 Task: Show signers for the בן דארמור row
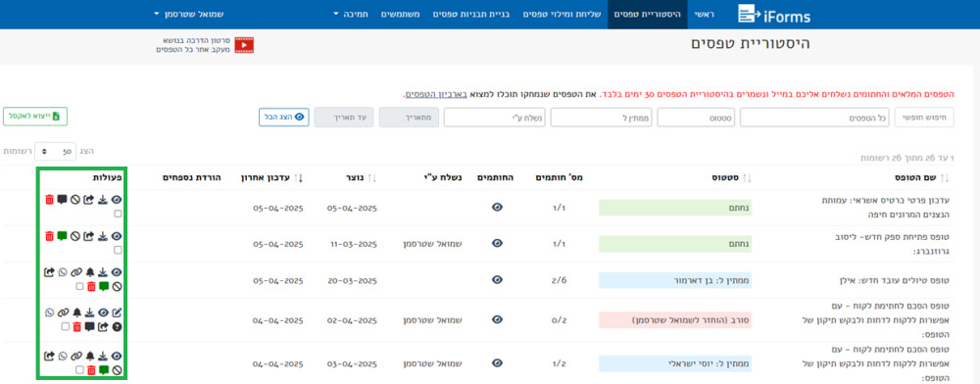(498, 280)
